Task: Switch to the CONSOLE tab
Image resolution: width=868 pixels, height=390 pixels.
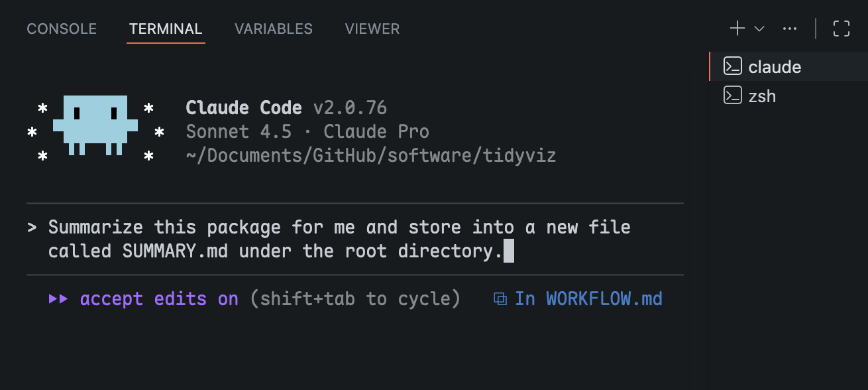Action: click(62, 29)
